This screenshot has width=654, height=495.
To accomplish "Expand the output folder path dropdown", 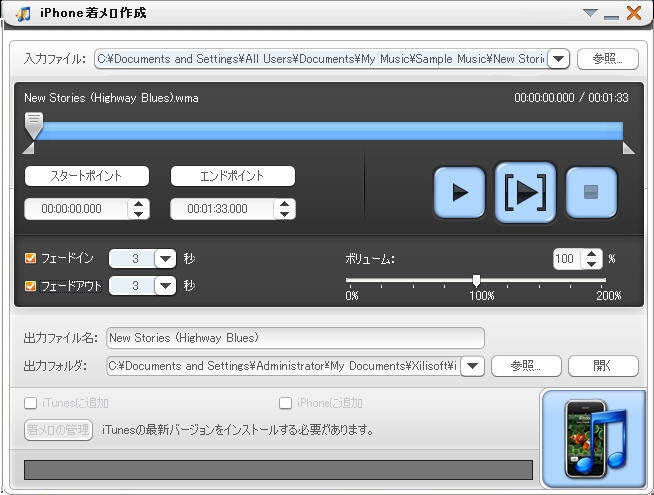I will [473, 366].
